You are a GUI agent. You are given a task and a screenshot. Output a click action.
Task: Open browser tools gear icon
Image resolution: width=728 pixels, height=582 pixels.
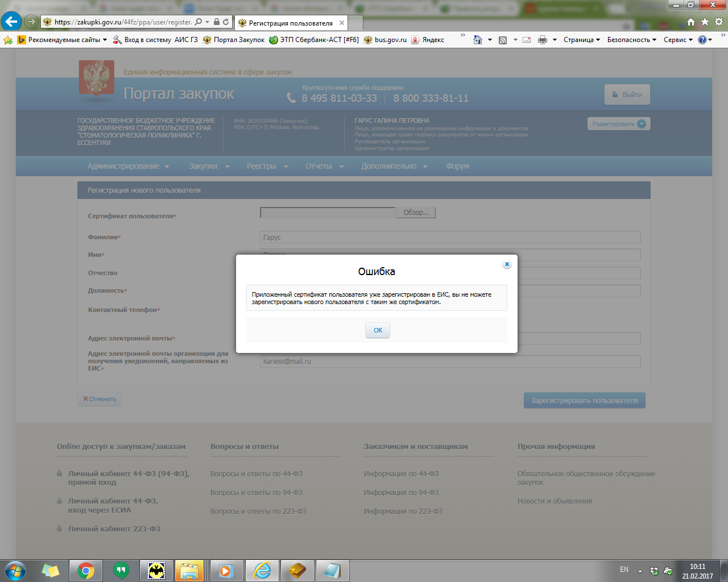coord(718,22)
